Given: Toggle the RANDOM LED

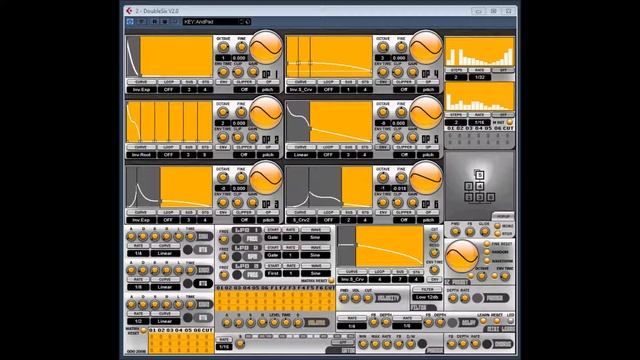Looking at the screenshot, I should click(487, 252).
